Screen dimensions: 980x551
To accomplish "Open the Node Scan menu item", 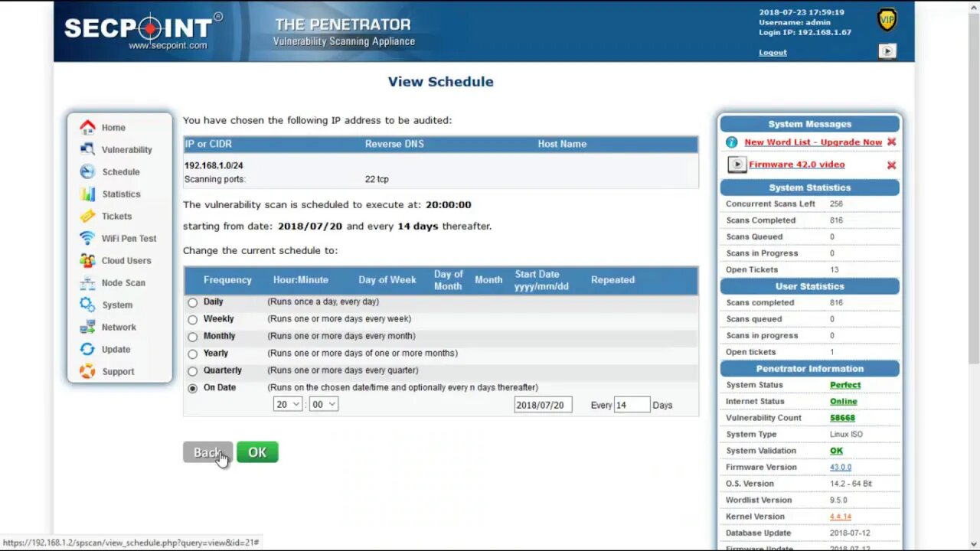I will (x=123, y=283).
